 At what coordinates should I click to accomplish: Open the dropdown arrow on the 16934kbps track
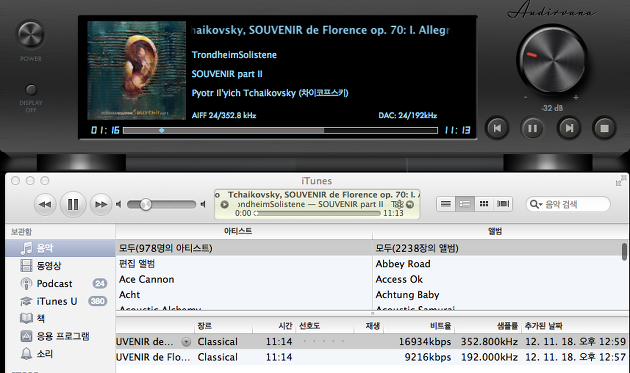(186, 342)
